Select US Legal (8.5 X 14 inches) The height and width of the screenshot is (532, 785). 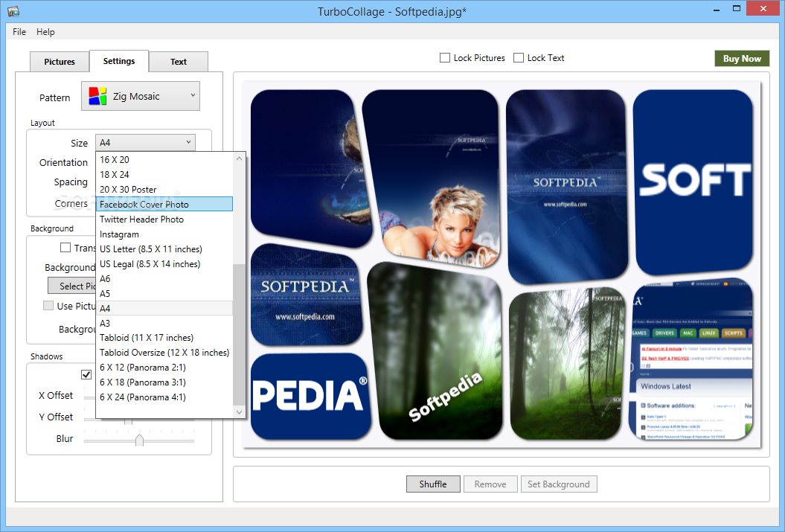point(164,263)
